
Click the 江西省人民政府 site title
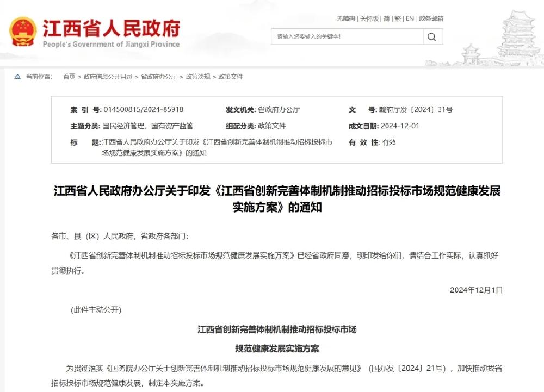pyautogui.click(x=111, y=28)
